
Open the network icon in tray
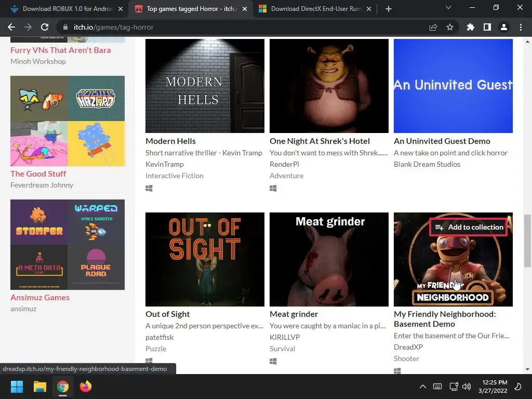click(454, 387)
